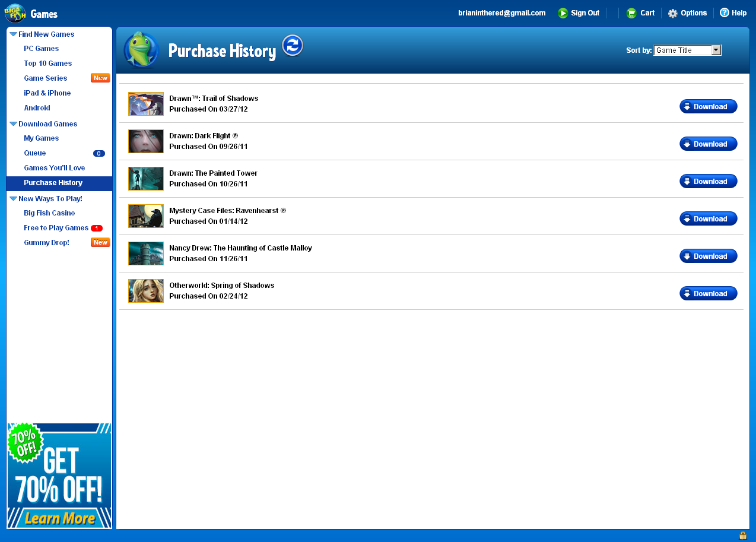Open My Games
Viewport: 756px width, 542px height.
42,138
